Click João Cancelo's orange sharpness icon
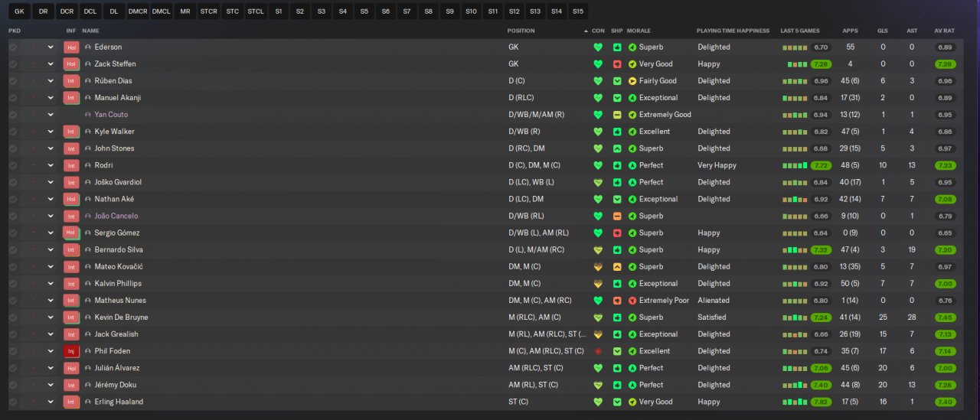The image size is (980, 420). click(x=617, y=216)
